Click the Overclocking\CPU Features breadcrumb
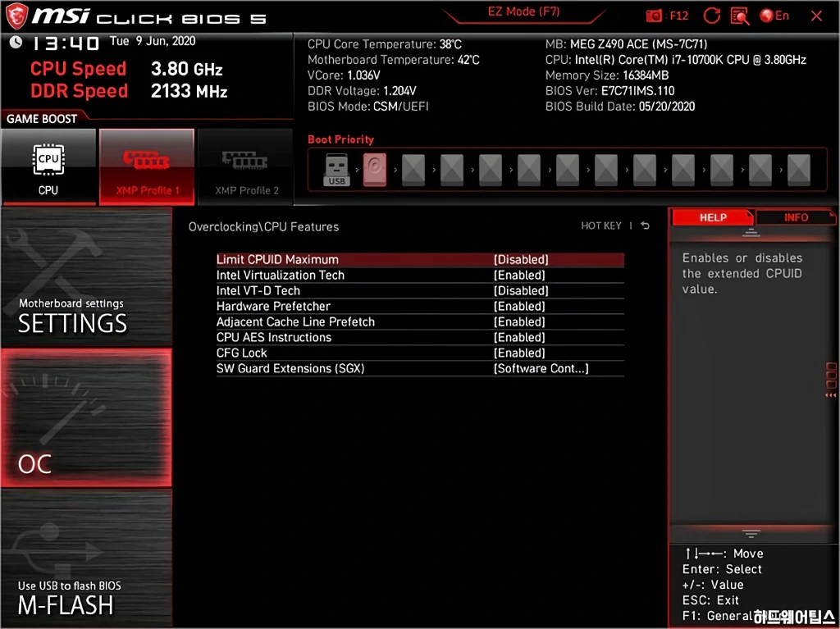This screenshot has height=629, width=840. pos(263,226)
